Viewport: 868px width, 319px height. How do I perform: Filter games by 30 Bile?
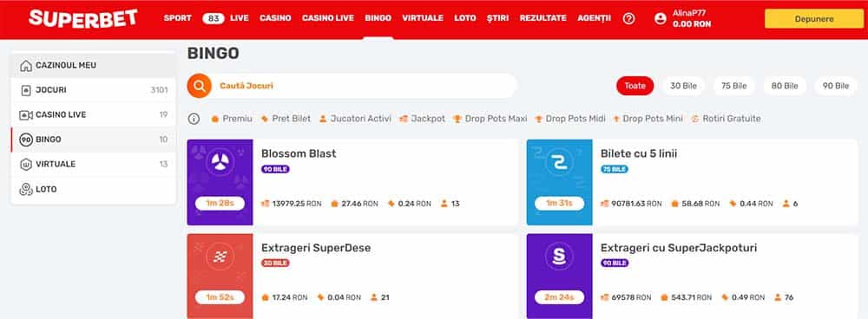tap(683, 86)
